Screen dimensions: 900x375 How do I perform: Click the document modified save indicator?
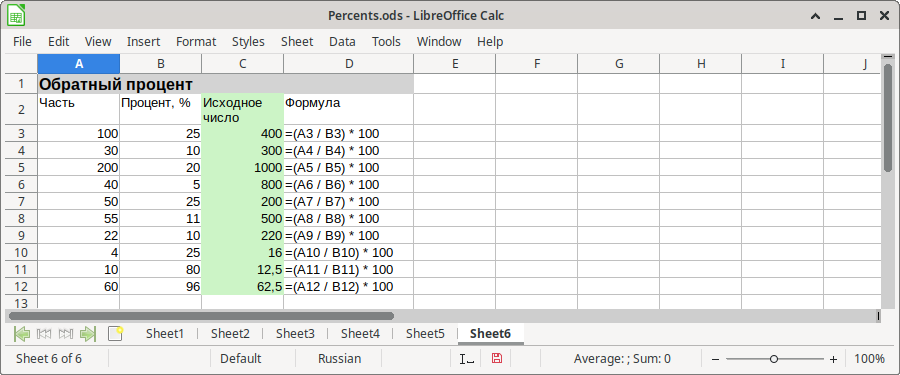[x=497, y=359]
